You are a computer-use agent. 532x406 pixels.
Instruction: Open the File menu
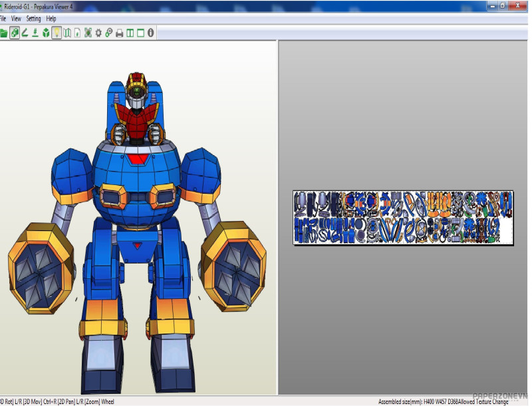(3, 19)
